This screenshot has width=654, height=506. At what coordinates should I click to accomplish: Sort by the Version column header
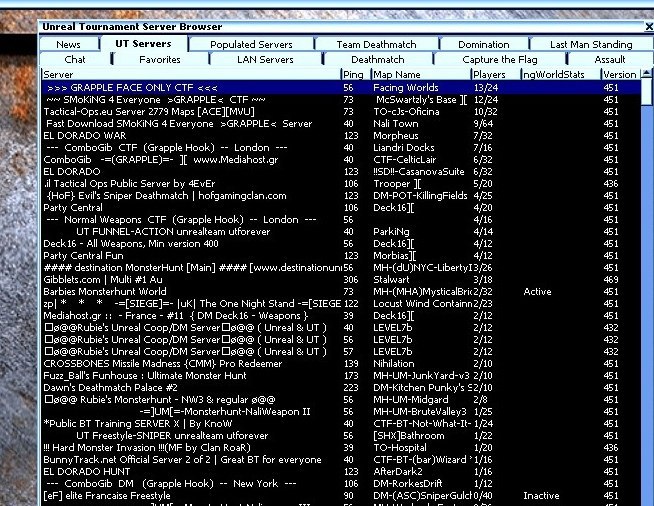tap(619, 75)
